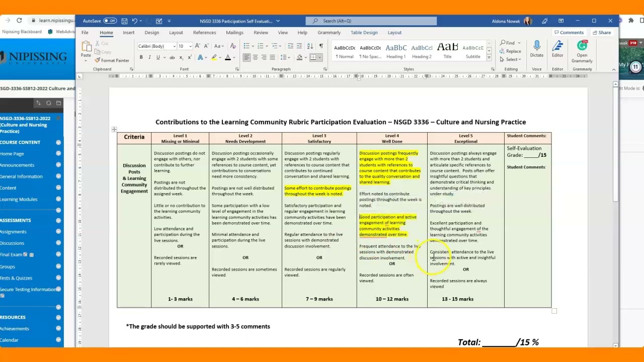Apply the yellow text highlight color
Viewport: 644px width, 362px height.
click(x=214, y=57)
